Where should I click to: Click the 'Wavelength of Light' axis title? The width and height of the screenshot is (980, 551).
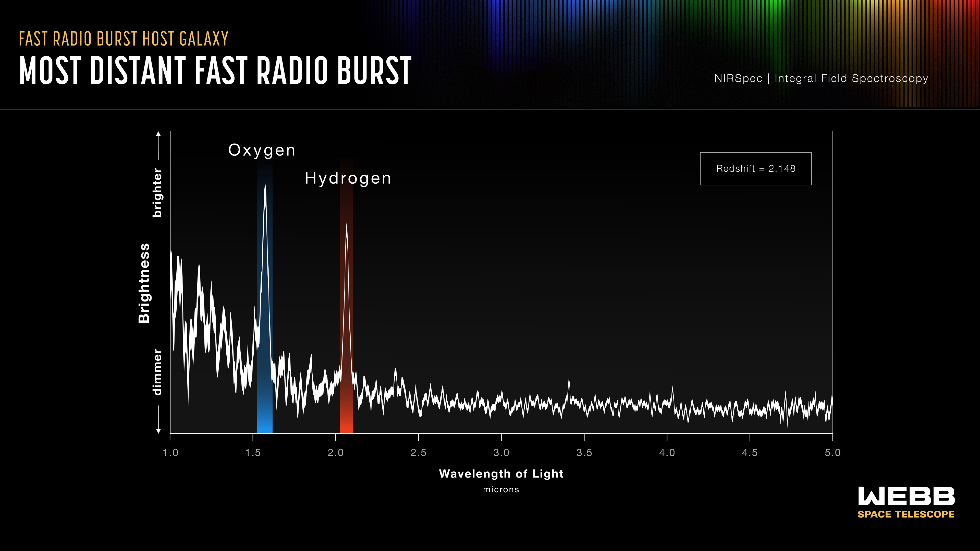pyautogui.click(x=501, y=474)
